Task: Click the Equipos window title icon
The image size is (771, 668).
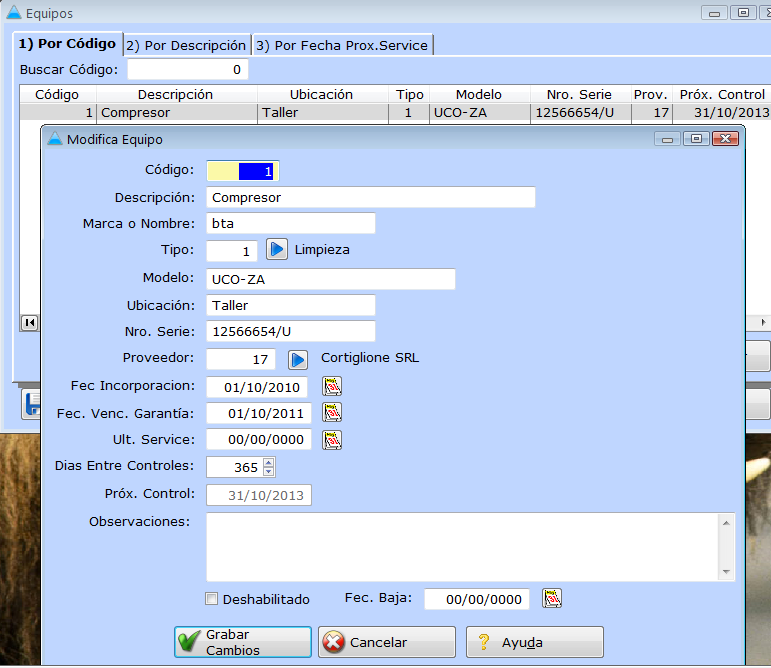Action: pyautogui.click(x=13, y=13)
